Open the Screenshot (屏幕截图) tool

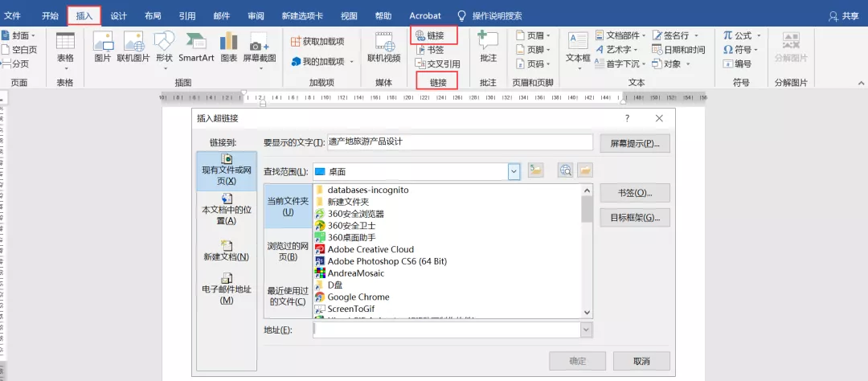pyautogui.click(x=260, y=51)
